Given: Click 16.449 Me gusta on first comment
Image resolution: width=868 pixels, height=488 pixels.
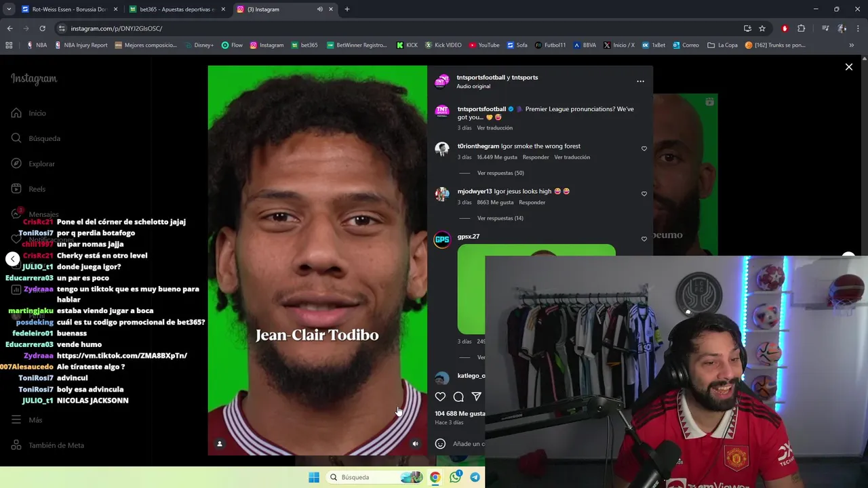Looking at the screenshot, I should (x=497, y=157).
